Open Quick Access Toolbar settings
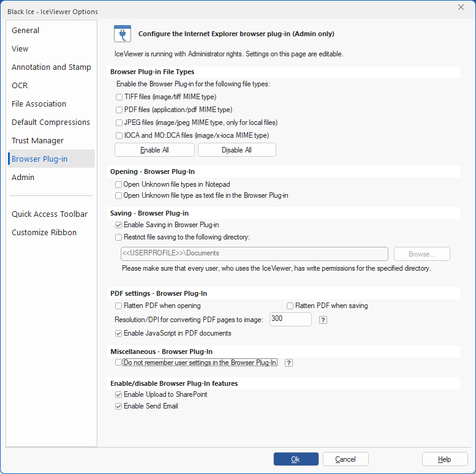 [x=51, y=214]
